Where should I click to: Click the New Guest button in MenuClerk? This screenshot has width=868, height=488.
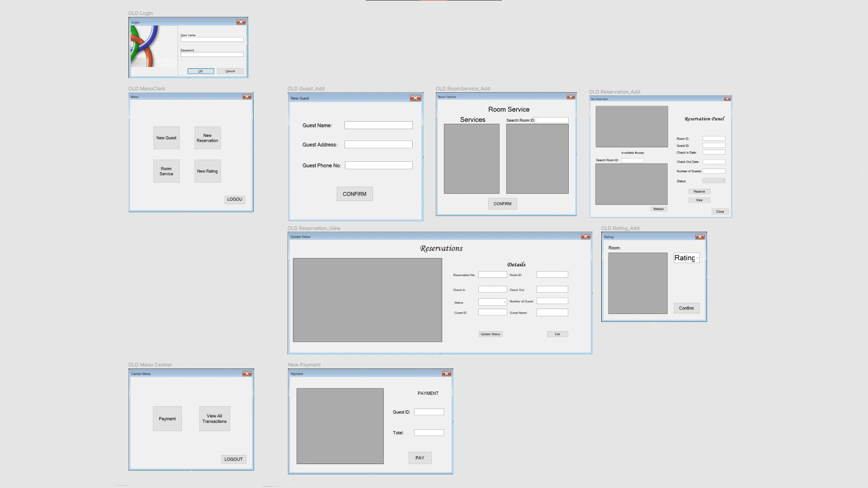[167, 138]
